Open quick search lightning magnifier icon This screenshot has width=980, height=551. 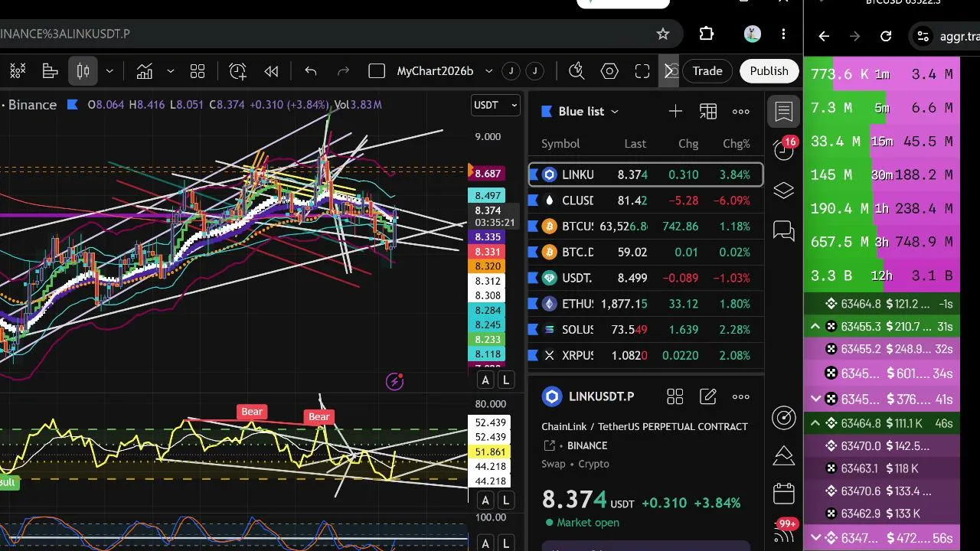(577, 71)
